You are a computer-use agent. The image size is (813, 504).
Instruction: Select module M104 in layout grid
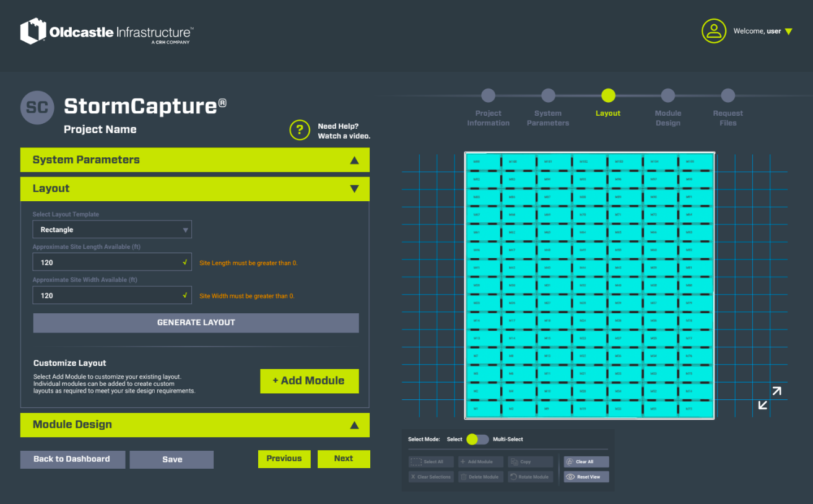pyautogui.click(x=661, y=162)
